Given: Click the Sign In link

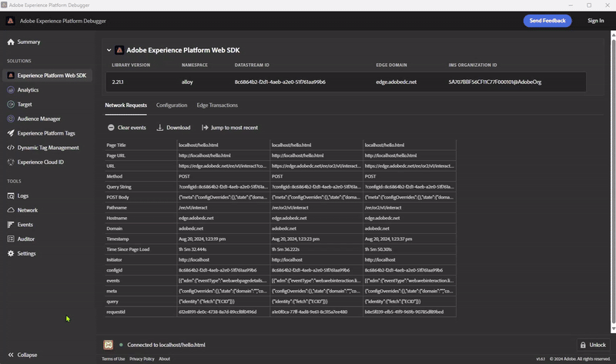Looking at the screenshot, I should [595, 21].
